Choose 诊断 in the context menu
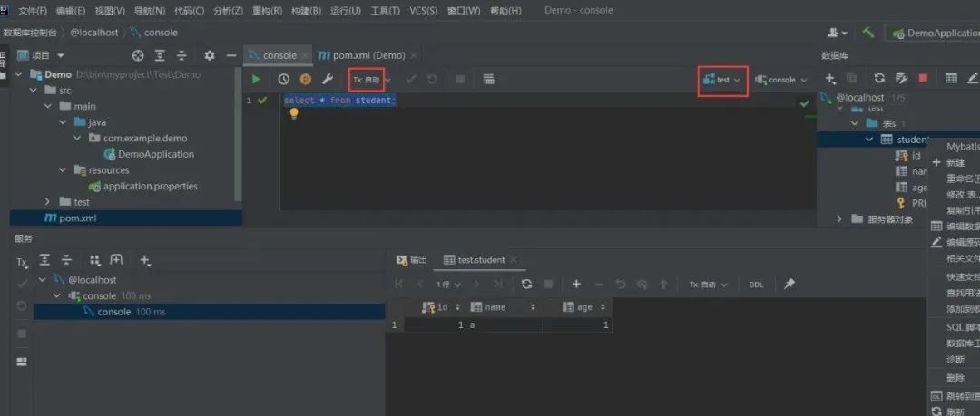The image size is (980, 416). click(955, 359)
